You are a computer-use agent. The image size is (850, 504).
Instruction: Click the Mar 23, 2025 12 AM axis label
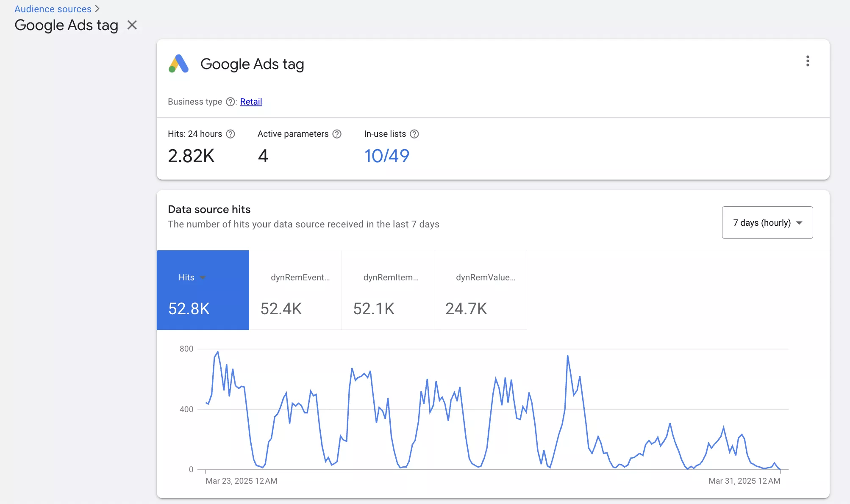click(241, 481)
